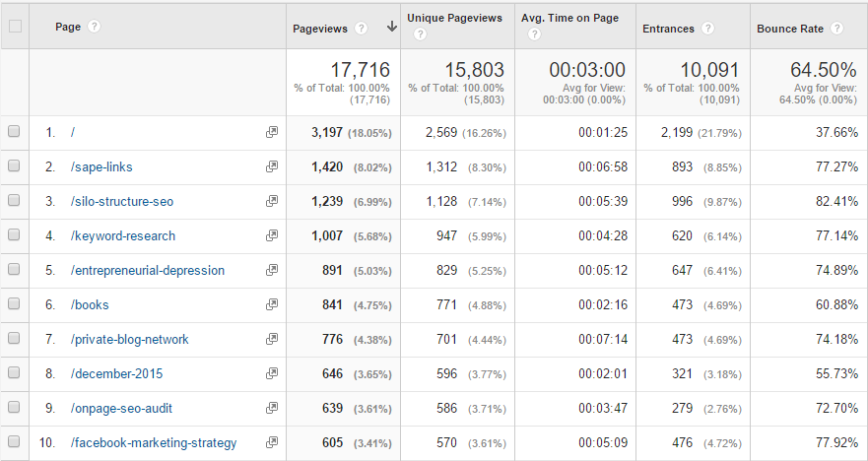Click average time value 00:03:00
This screenshot has height=461, width=868.
tap(587, 70)
